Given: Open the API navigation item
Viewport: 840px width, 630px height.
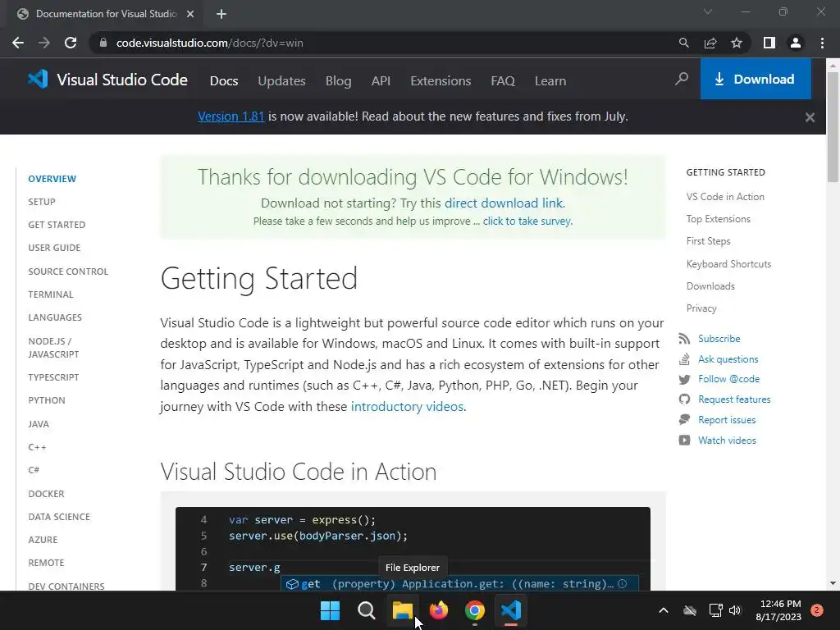Looking at the screenshot, I should 381,81.
